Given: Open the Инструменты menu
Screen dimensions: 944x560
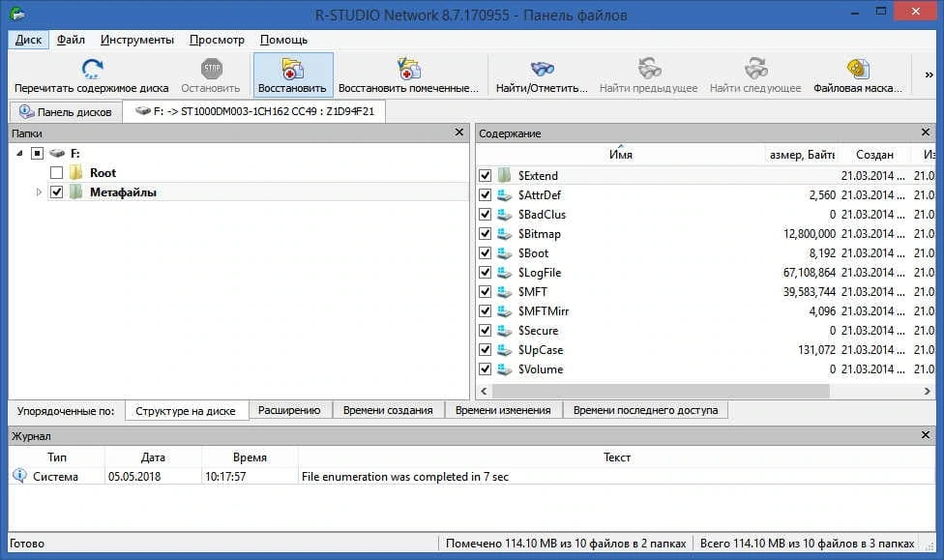Looking at the screenshot, I should [x=137, y=40].
